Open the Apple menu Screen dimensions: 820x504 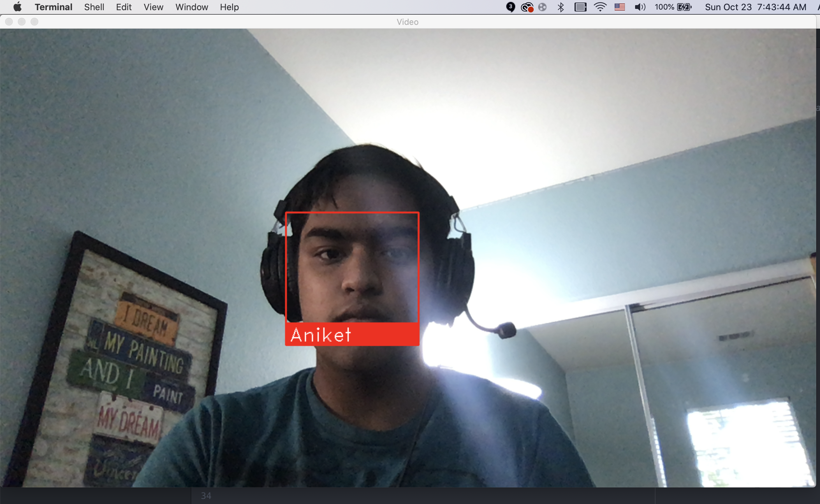tap(17, 7)
